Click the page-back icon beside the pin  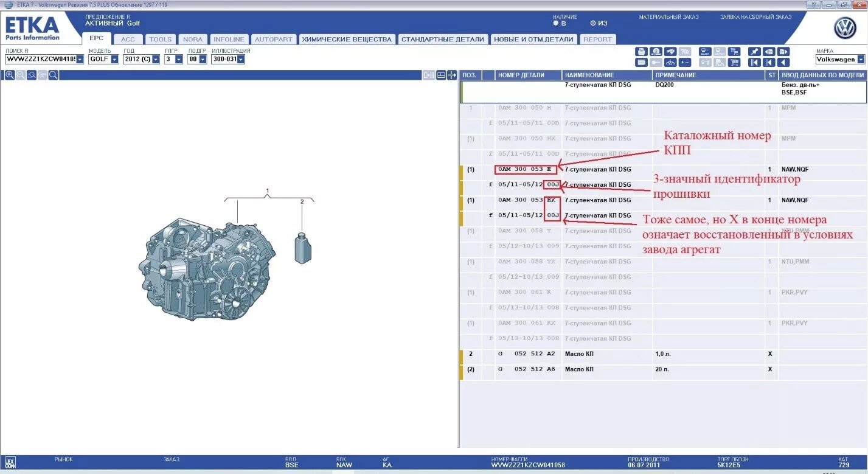tap(769, 52)
